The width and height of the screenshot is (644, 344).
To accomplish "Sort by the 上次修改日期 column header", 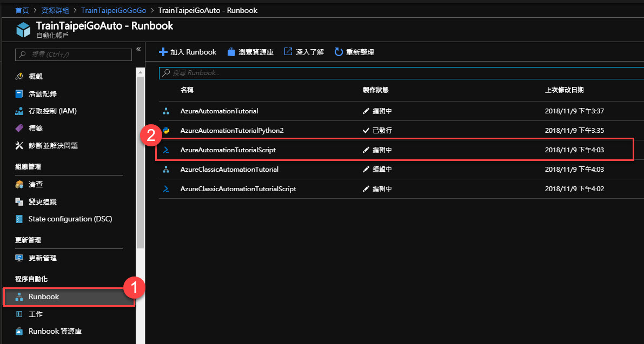I will coord(565,90).
